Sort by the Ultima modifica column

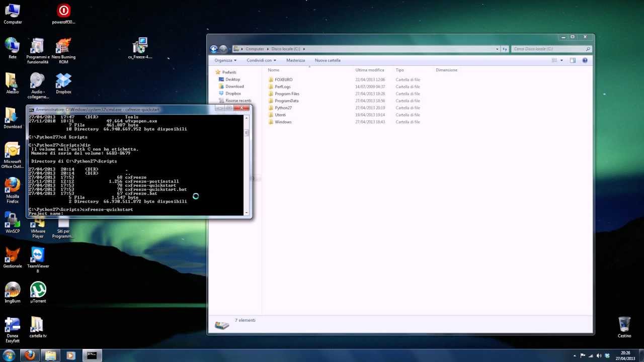pyautogui.click(x=370, y=70)
